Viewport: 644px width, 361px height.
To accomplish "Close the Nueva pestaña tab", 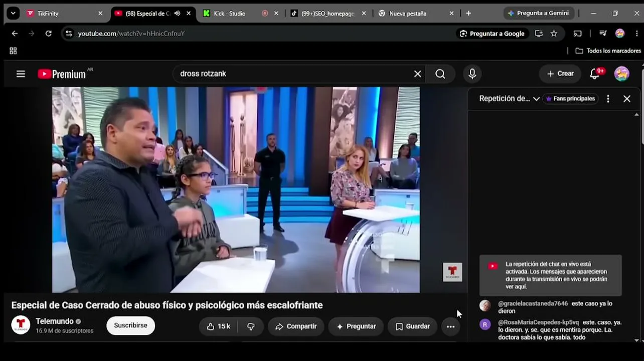I will 451,14.
